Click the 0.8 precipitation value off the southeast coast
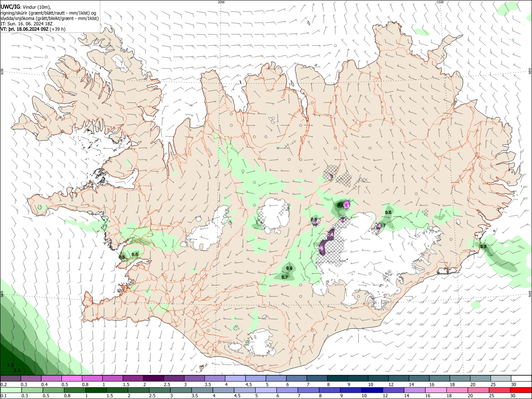The image size is (532, 399). click(483, 246)
